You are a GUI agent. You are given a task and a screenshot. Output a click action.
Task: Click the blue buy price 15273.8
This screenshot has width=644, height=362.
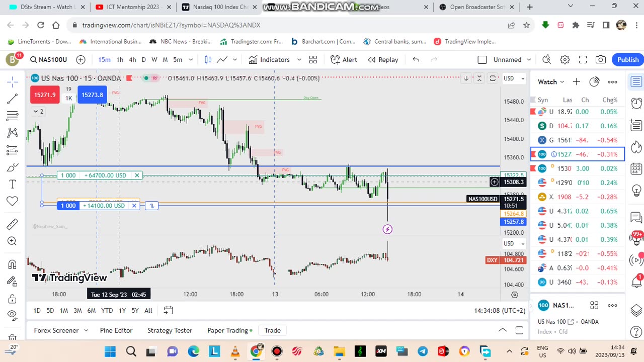coord(92,95)
